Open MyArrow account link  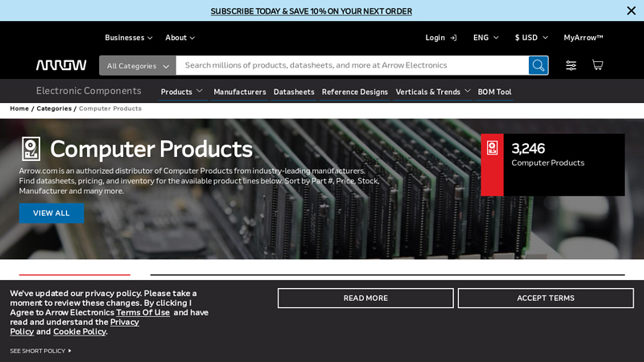click(583, 37)
